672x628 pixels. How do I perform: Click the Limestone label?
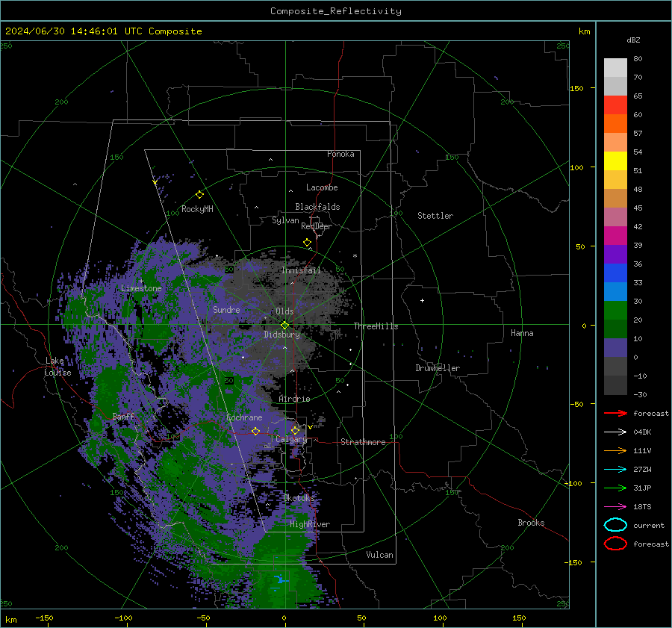pos(141,288)
